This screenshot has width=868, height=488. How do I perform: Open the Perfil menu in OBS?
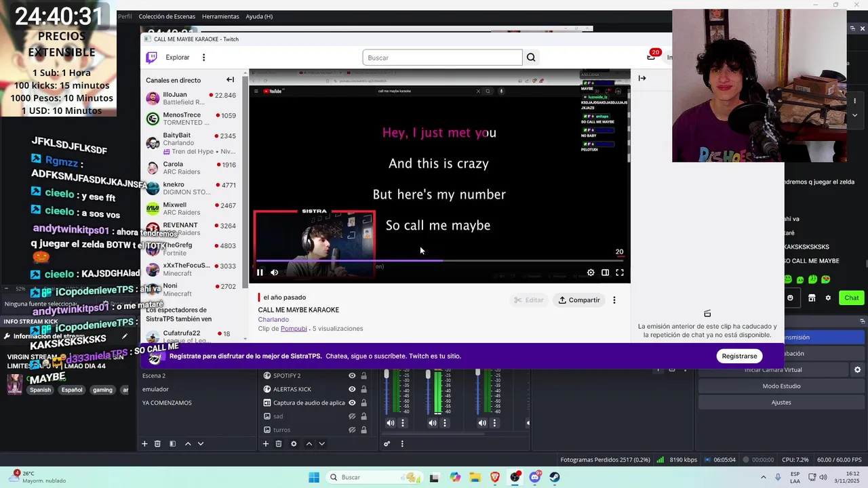(x=125, y=16)
